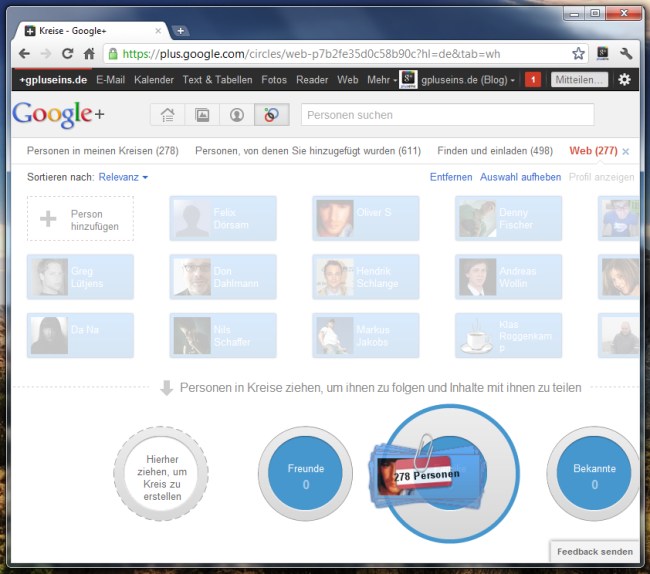Switch to Finden und einladen (498) tab

pos(495,151)
